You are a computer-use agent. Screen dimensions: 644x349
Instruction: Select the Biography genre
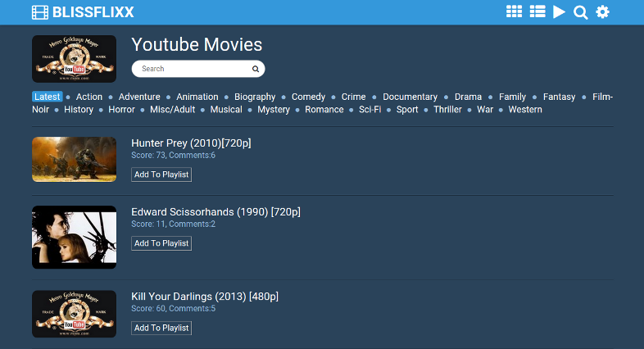click(255, 97)
